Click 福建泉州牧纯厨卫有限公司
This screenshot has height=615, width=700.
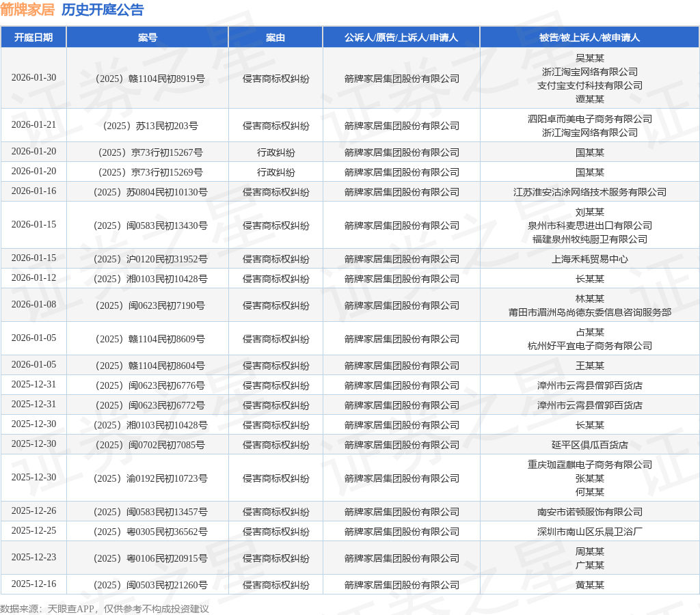click(x=589, y=239)
